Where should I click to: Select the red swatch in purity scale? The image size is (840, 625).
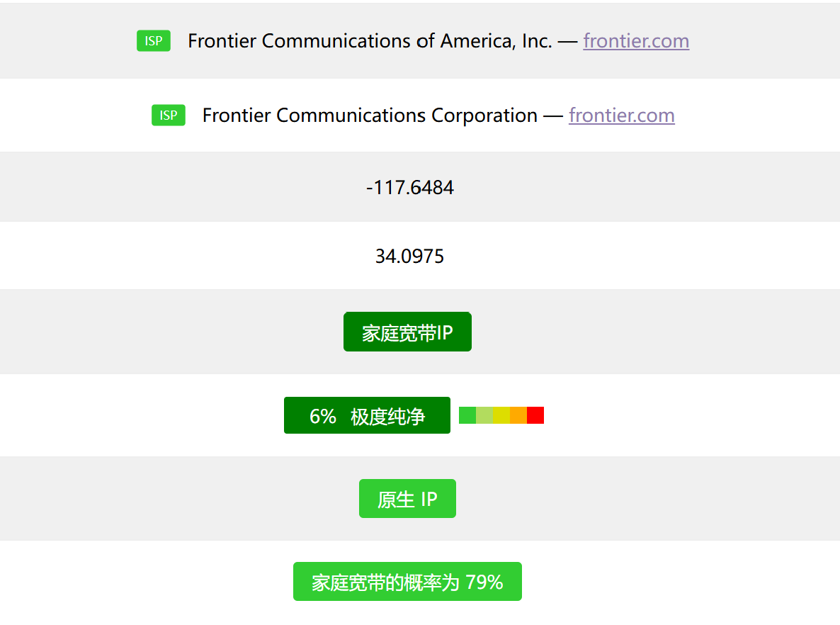(x=535, y=415)
